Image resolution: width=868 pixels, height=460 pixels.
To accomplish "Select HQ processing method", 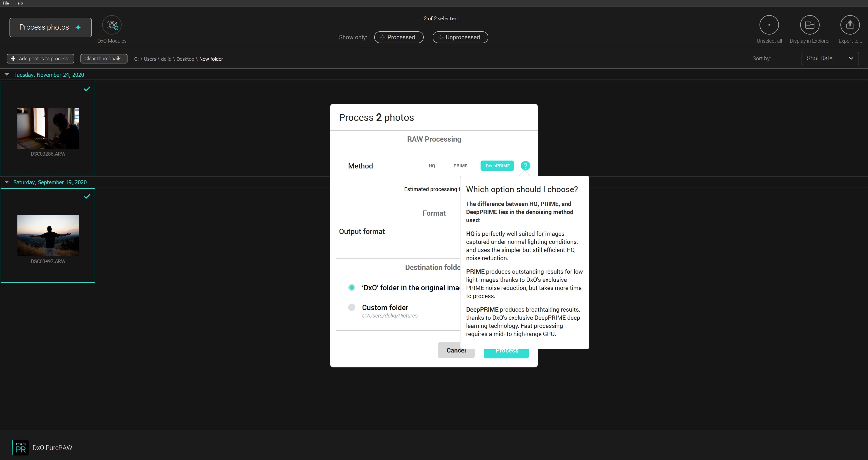I will (x=432, y=166).
